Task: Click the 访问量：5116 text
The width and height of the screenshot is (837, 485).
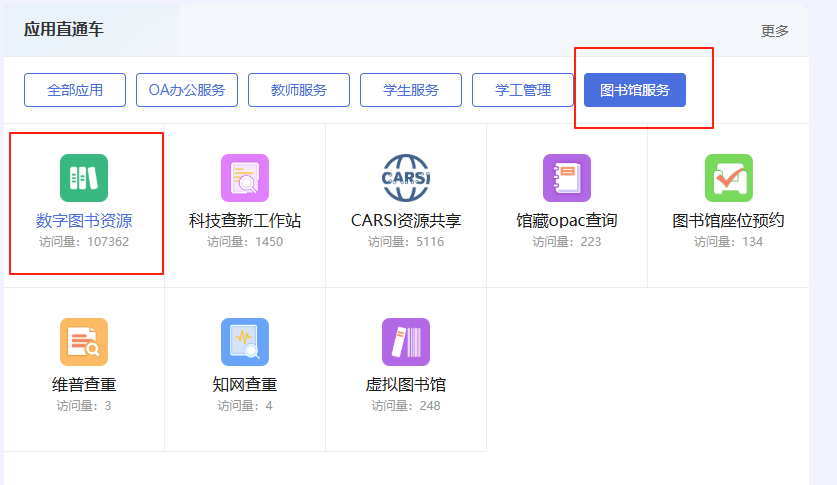Action: click(406, 242)
